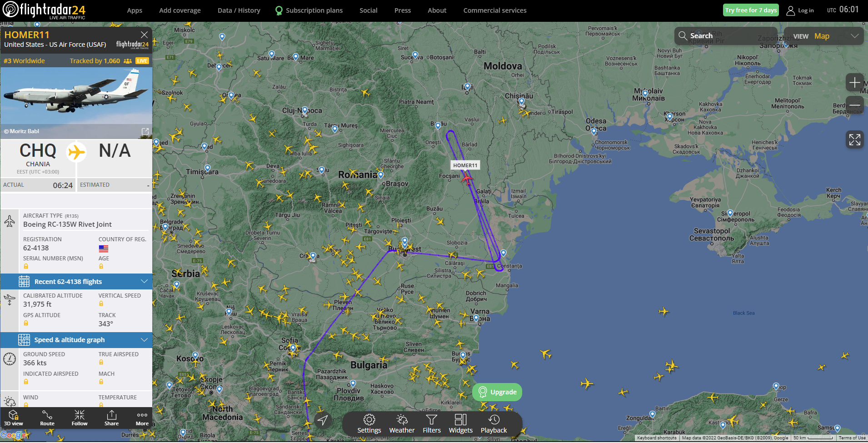This screenshot has width=868, height=443.
Task: Open the Widgets panel
Action: point(461,424)
